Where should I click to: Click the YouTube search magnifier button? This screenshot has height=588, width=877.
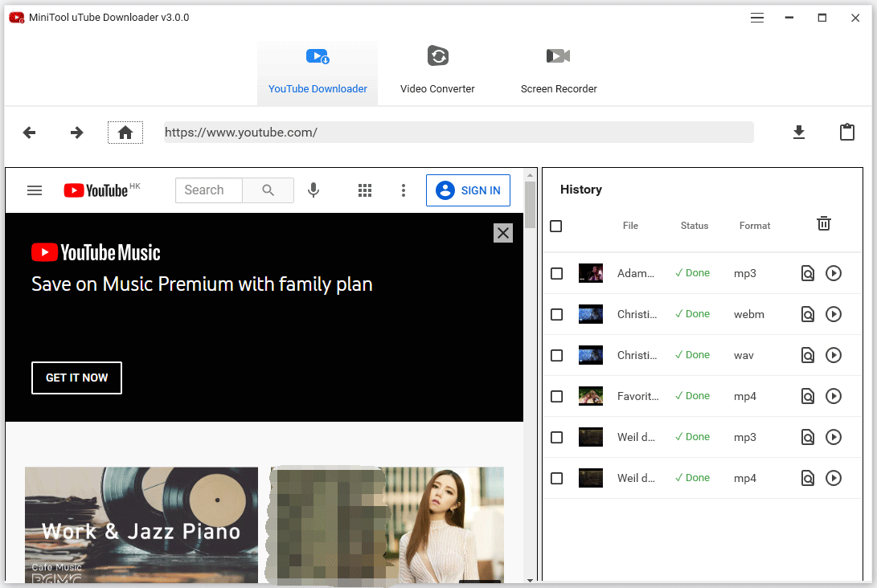click(268, 190)
